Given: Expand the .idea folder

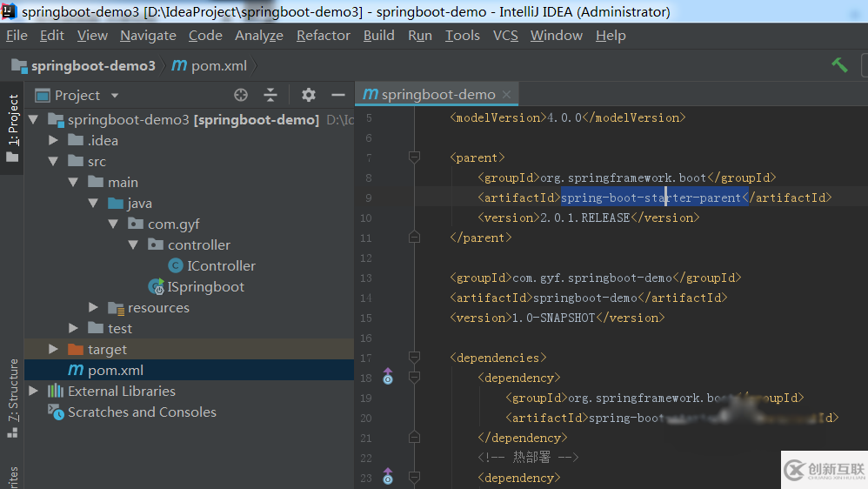Looking at the screenshot, I should [x=54, y=141].
